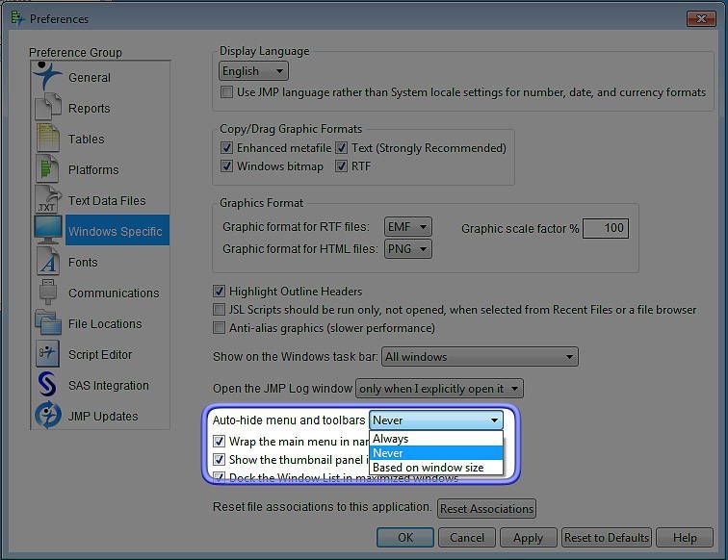Select the Communications group label
728x560 pixels.
[x=114, y=293]
